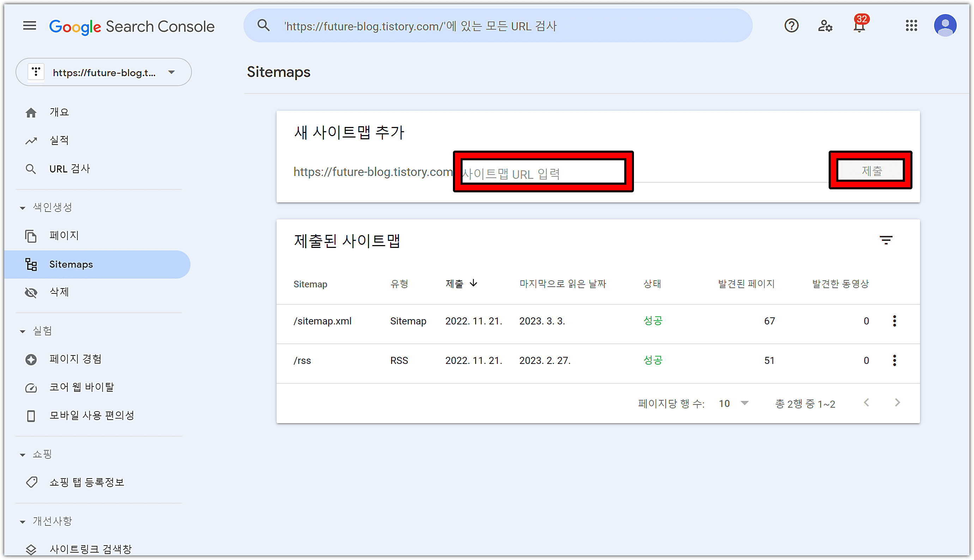Change rows per page dropdown
The width and height of the screenshot is (974, 560).
733,403
